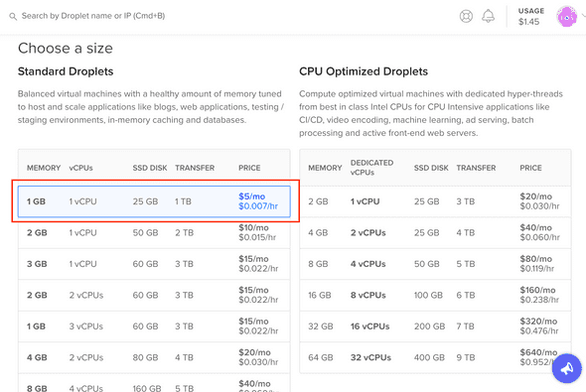Open the user avatar menu
Screen dimensions: 586x392
(567, 17)
